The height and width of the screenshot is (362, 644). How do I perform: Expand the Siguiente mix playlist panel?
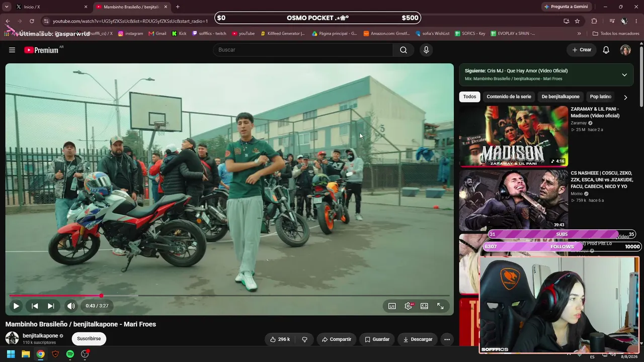[624, 75]
